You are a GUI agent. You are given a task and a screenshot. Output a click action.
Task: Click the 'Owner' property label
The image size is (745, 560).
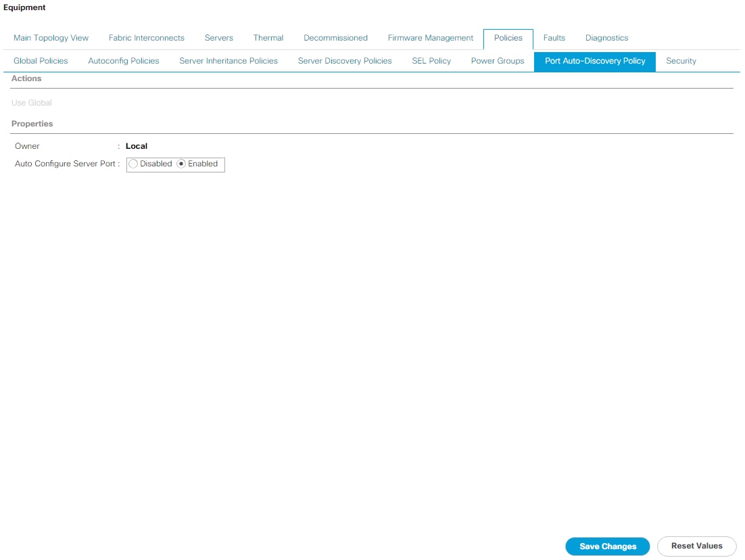click(27, 146)
